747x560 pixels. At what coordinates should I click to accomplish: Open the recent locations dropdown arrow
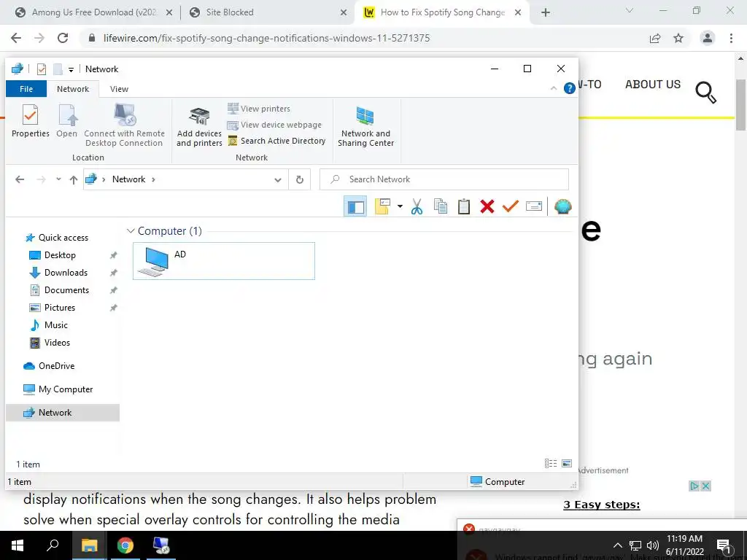click(58, 179)
